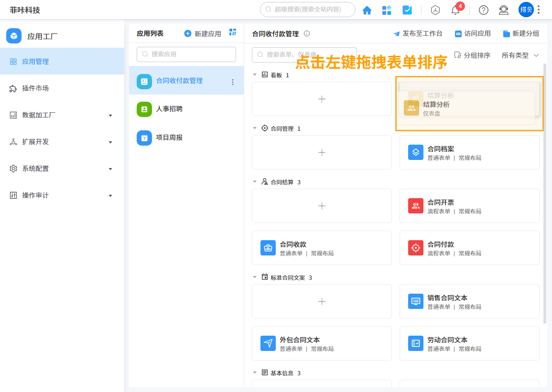Image resolution: width=552 pixels, height=392 pixels.
Task: Toggle the 看板 group collapsed
Action: tap(255, 75)
